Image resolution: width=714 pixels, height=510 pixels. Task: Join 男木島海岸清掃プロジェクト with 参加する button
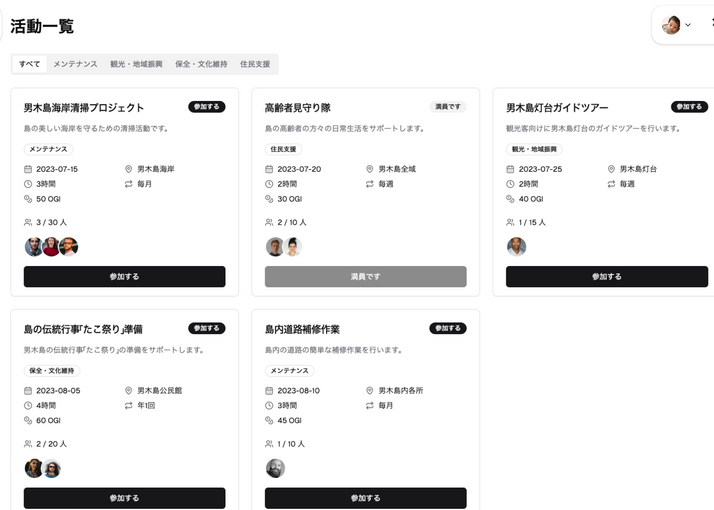click(124, 276)
